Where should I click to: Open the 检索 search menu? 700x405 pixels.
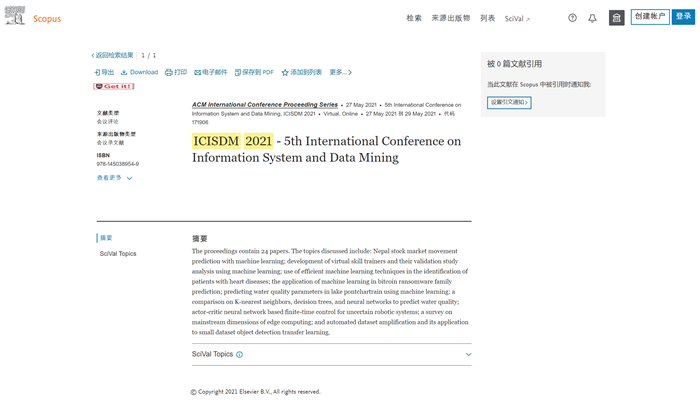tap(414, 18)
